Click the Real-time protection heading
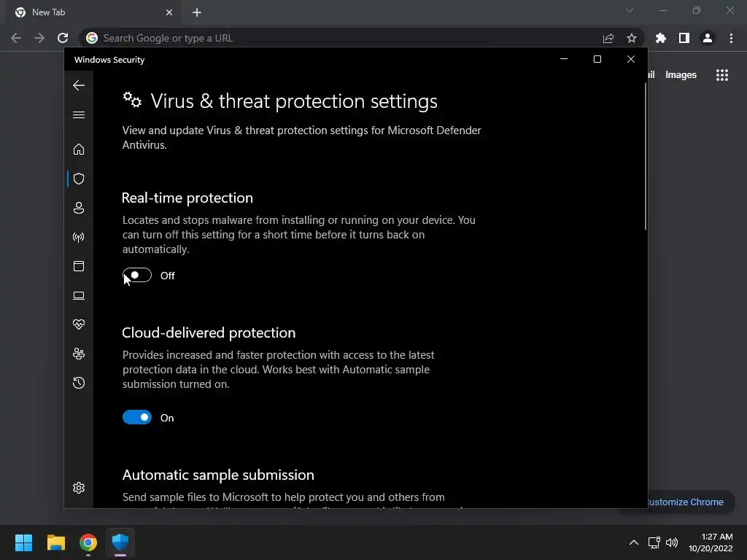This screenshot has width=747, height=560. coord(187,198)
